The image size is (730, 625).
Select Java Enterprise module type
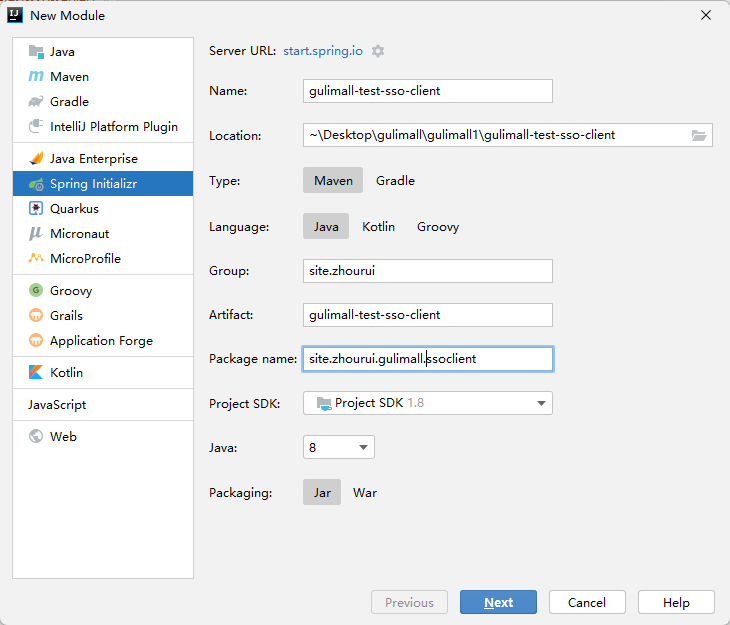coord(103,158)
